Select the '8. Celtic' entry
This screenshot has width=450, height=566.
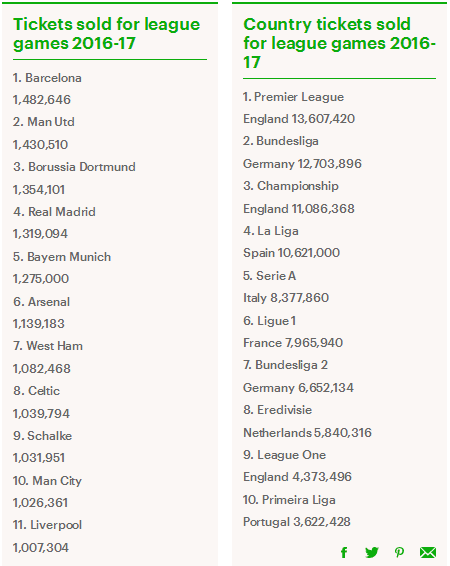pyautogui.click(x=36, y=391)
